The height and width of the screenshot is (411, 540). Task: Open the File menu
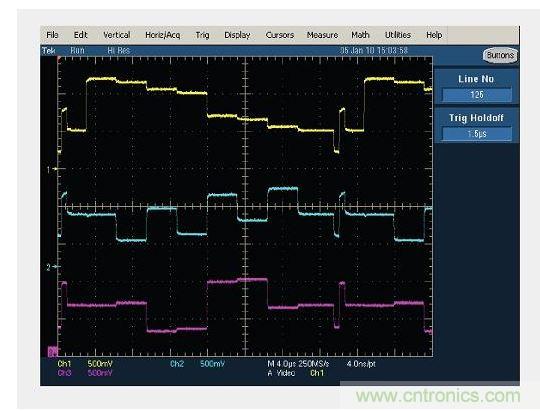pos(52,35)
